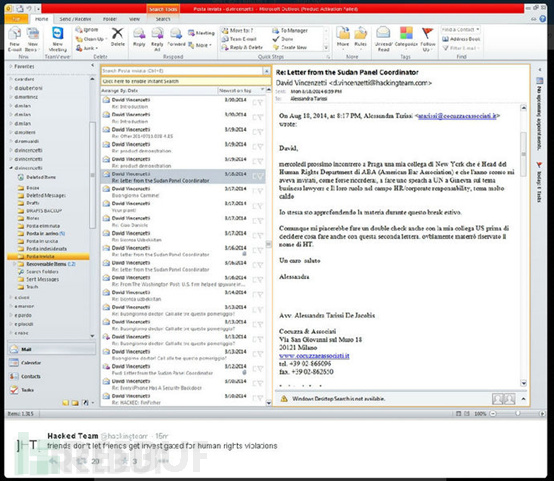Click the Reply All icon
Viewport: 554px width, 481px height.
click(157, 34)
